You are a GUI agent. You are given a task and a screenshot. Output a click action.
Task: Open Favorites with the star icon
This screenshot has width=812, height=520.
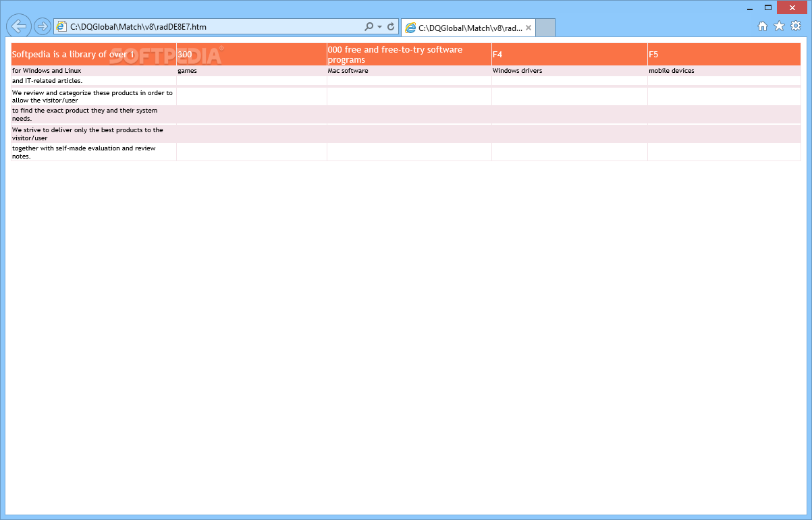pyautogui.click(x=779, y=26)
